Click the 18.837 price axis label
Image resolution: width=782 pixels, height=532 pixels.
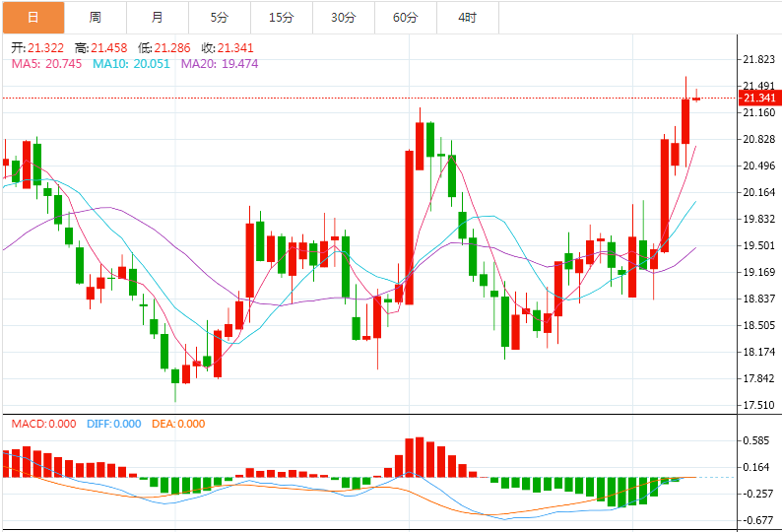coord(759,299)
